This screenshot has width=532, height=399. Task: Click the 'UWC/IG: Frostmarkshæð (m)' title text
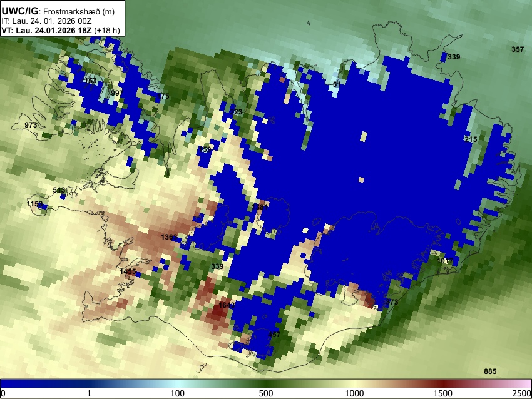tap(58, 11)
